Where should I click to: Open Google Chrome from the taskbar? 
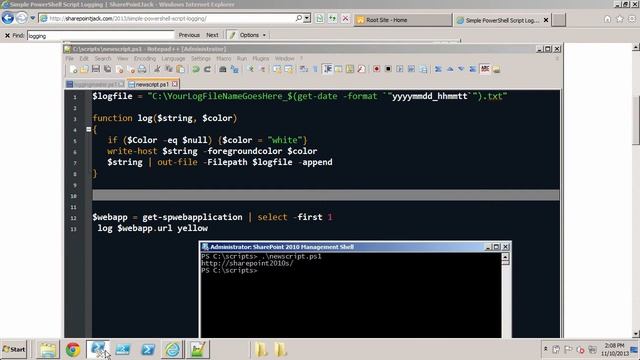(x=73, y=350)
